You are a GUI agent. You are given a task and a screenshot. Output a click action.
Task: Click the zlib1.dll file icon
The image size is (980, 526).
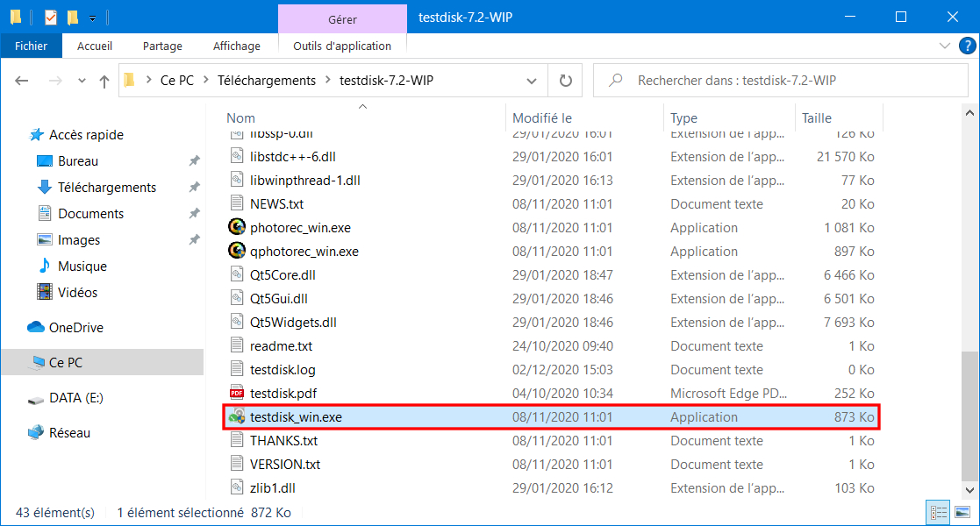237,488
